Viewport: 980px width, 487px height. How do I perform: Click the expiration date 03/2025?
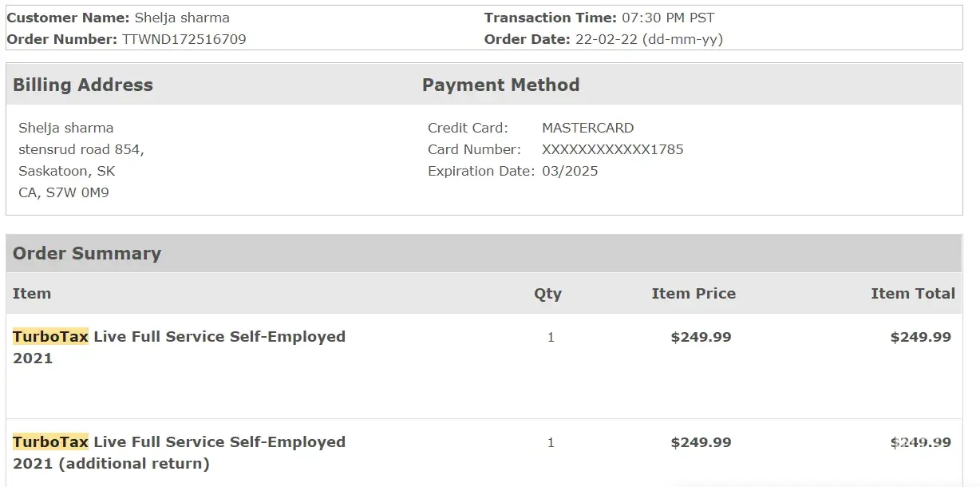click(570, 171)
